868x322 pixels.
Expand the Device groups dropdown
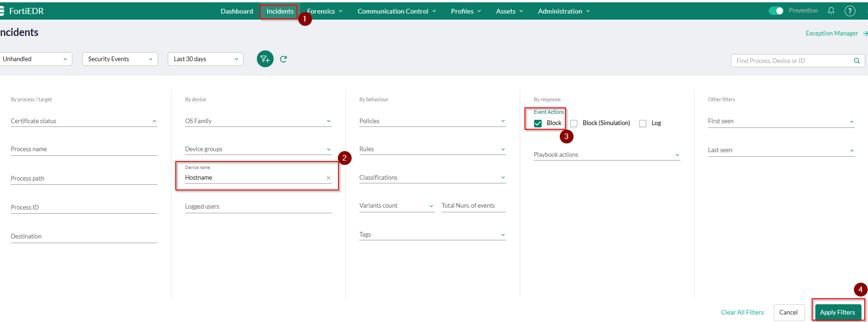[258, 149]
